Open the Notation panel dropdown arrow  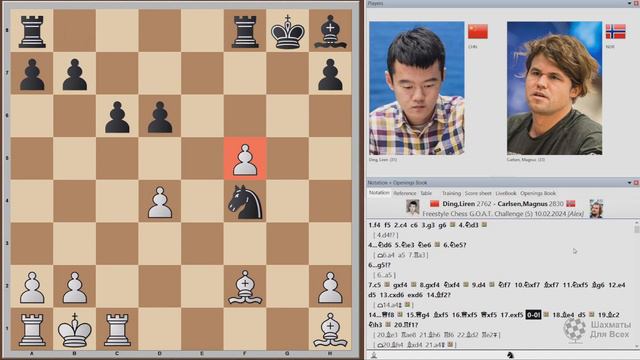pos(629,182)
